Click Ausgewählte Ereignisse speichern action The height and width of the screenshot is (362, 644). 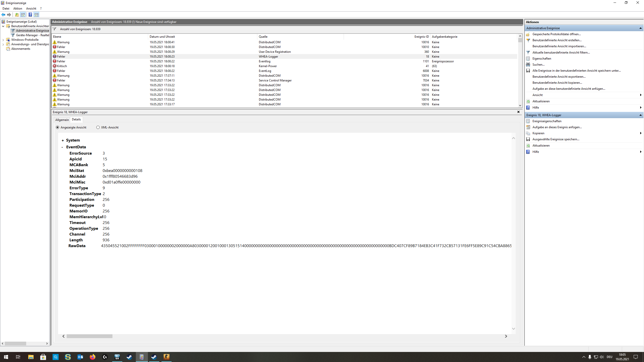556,139
